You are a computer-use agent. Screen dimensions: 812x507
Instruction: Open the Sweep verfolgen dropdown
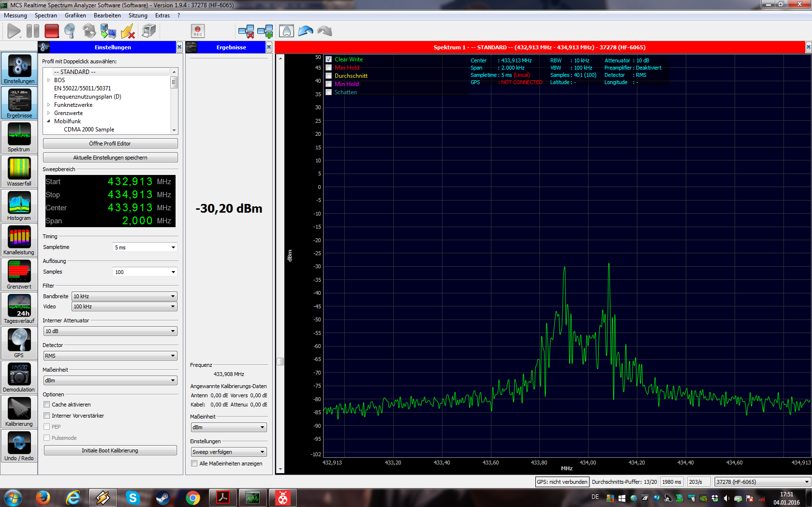[x=229, y=452]
